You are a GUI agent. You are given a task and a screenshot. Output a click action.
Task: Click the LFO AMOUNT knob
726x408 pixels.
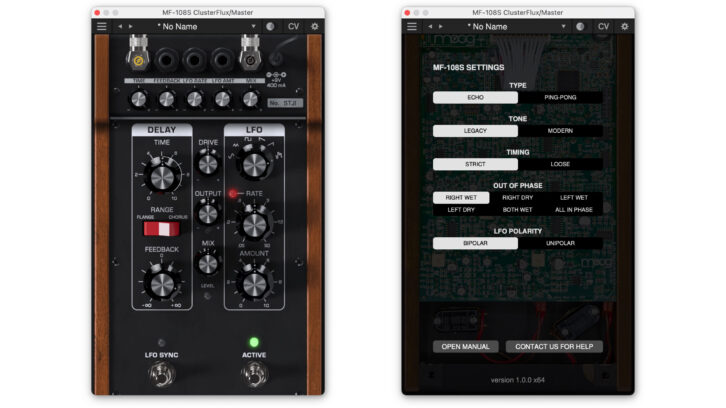pyautogui.click(x=254, y=284)
